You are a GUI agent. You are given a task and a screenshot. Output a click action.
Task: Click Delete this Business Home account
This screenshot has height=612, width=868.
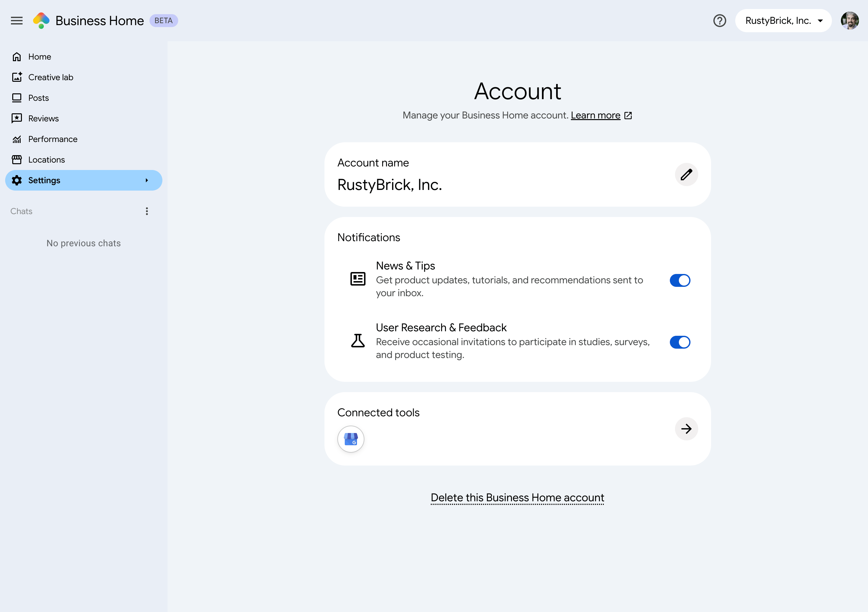pos(517,497)
